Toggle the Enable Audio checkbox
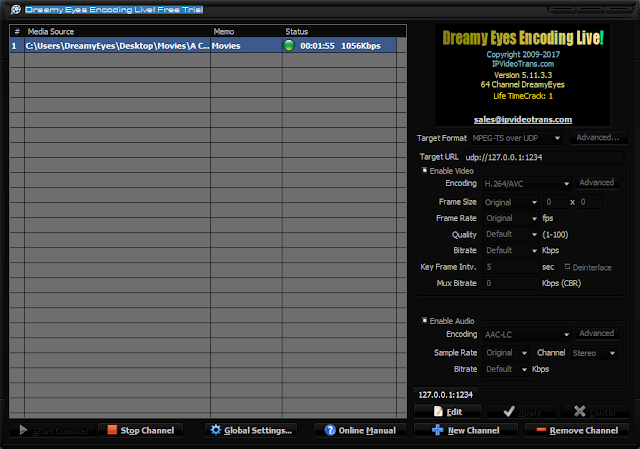 (x=424, y=320)
